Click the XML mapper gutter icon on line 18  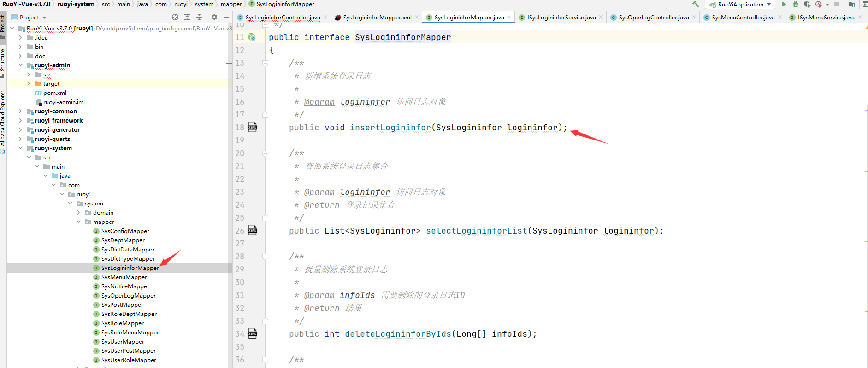click(253, 127)
